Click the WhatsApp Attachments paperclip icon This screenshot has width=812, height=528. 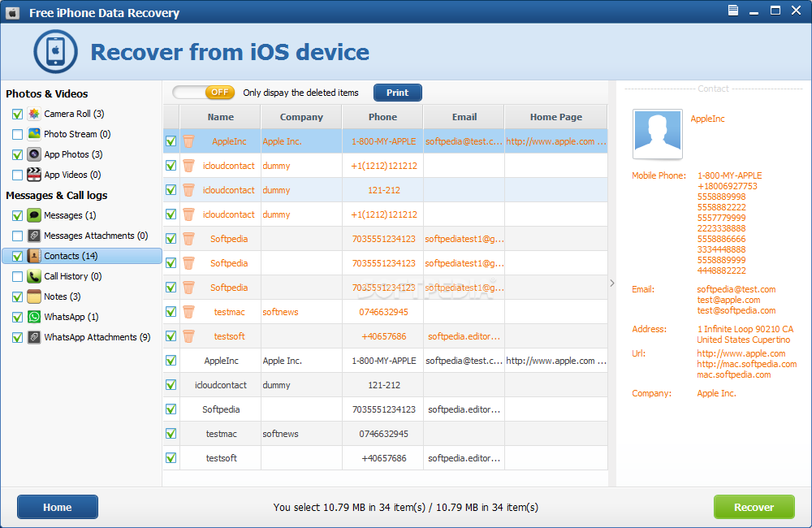click(x=34, y=337)
